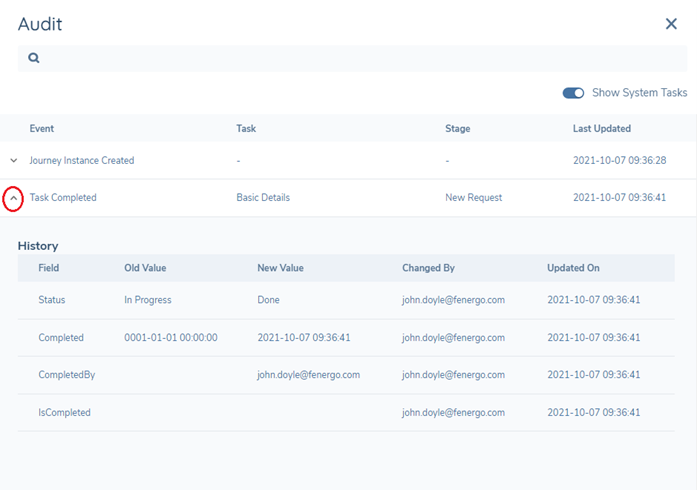This screenshot has height=490, width=697.
Task: Close the Audit panel
Action: point(671,24)
